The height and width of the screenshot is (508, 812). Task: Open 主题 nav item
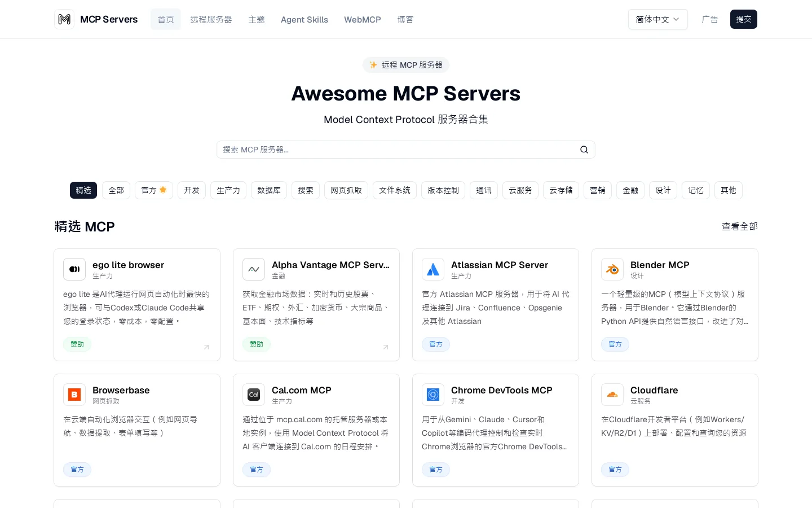point(257,19)
